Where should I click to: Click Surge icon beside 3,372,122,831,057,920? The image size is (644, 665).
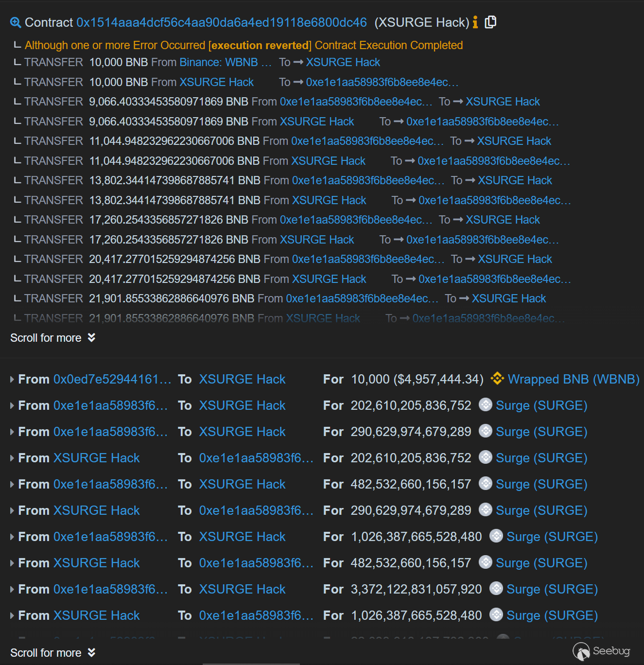coord(496,589)
